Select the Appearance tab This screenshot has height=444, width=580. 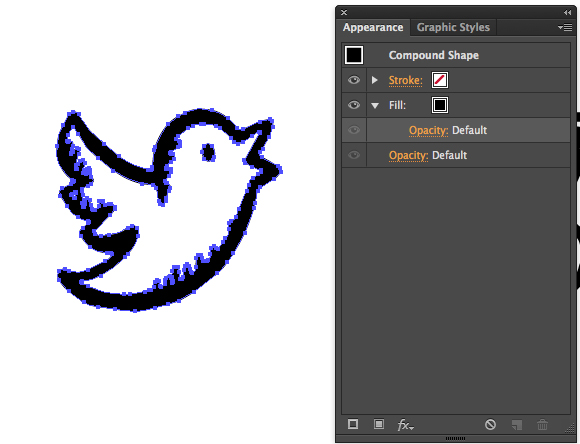click(x=373, y=27)
